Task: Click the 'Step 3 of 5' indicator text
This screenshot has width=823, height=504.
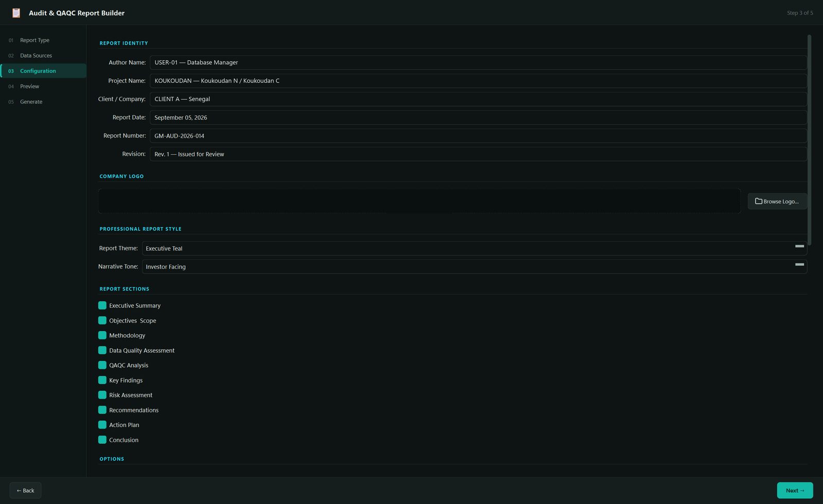Action: pyautogui.click(x=800, y=13)
